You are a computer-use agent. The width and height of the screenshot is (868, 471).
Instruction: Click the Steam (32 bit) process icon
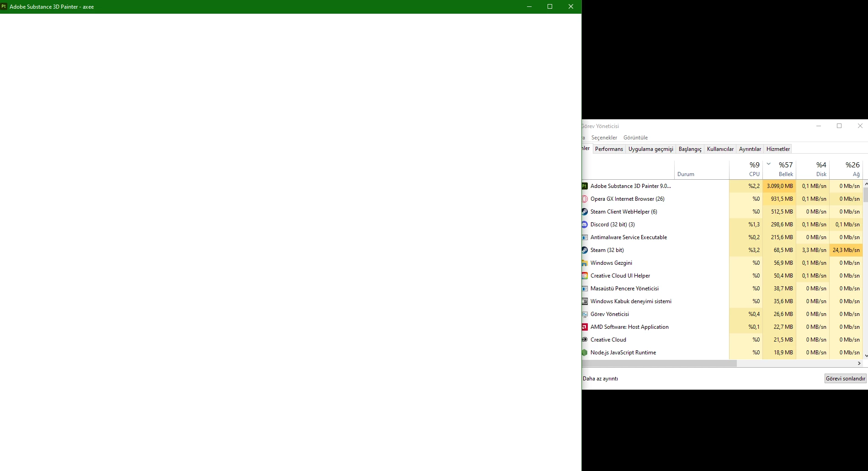pos(585,250)
